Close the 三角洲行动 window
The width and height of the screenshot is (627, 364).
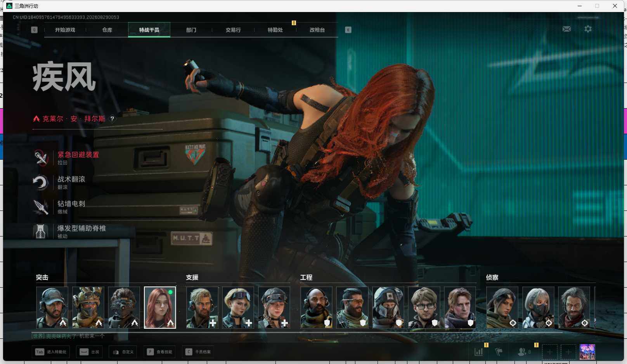(615, 6)
